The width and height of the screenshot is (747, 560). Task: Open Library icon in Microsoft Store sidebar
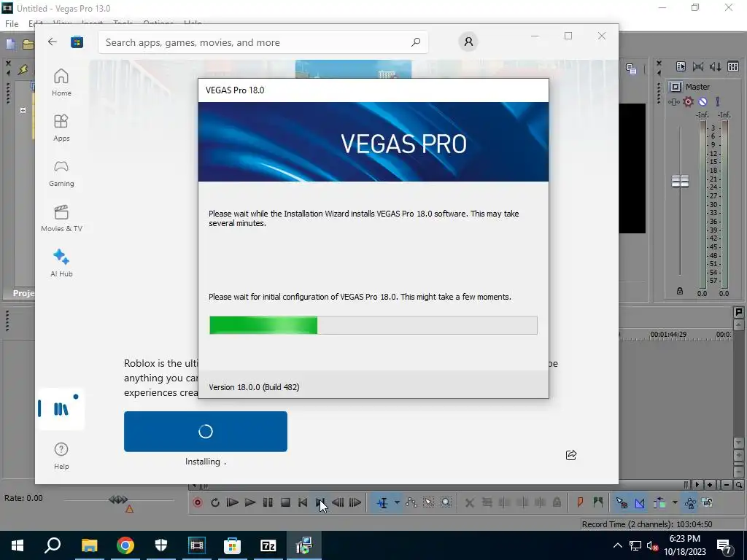pyautogui.click(x=61, y=408)
